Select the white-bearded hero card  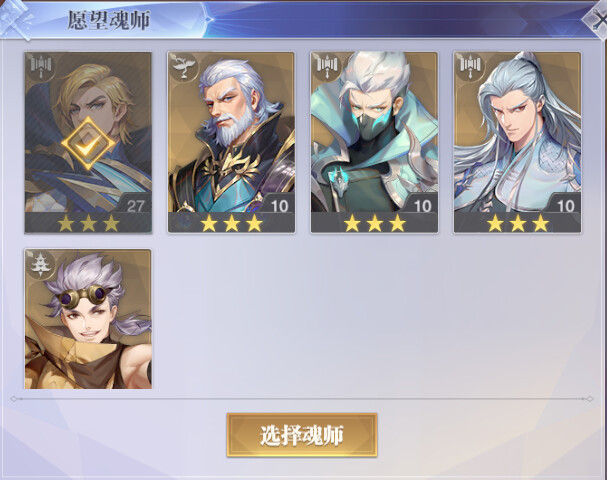click(231, 142)
